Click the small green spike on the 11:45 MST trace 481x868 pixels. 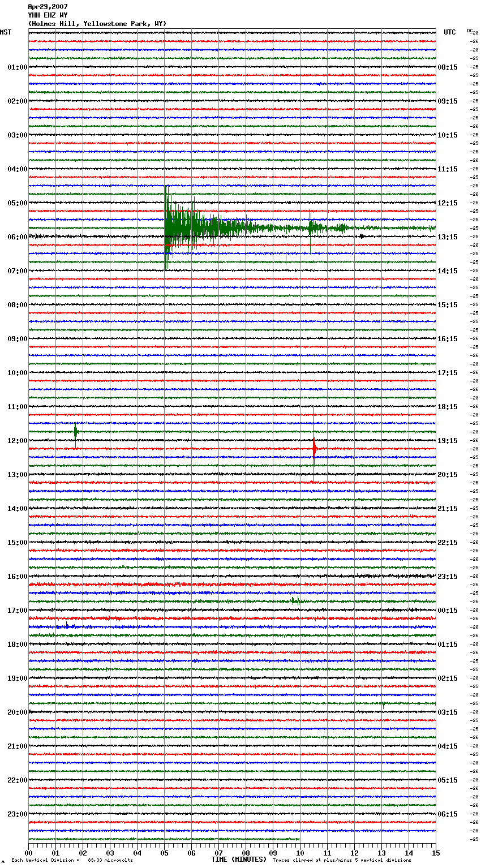point(75,432)
